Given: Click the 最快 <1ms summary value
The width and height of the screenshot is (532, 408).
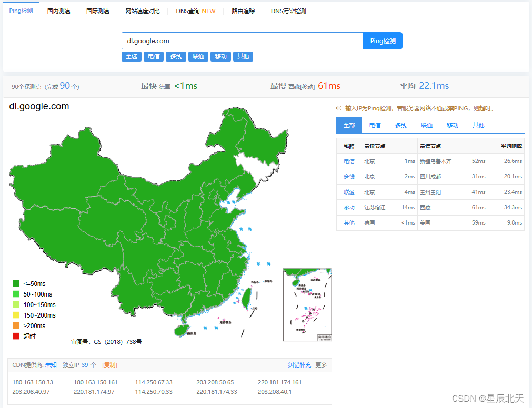Looking at the screenshot, I should point(186,86).
